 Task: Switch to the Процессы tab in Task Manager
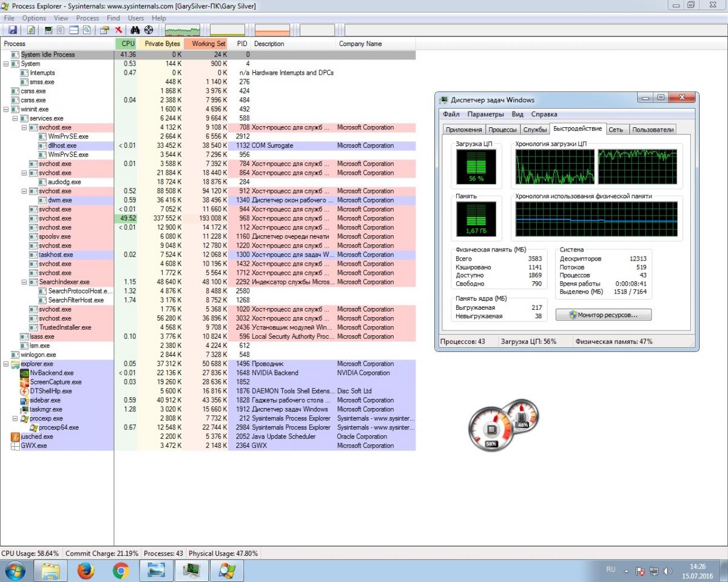coord(502,129)
